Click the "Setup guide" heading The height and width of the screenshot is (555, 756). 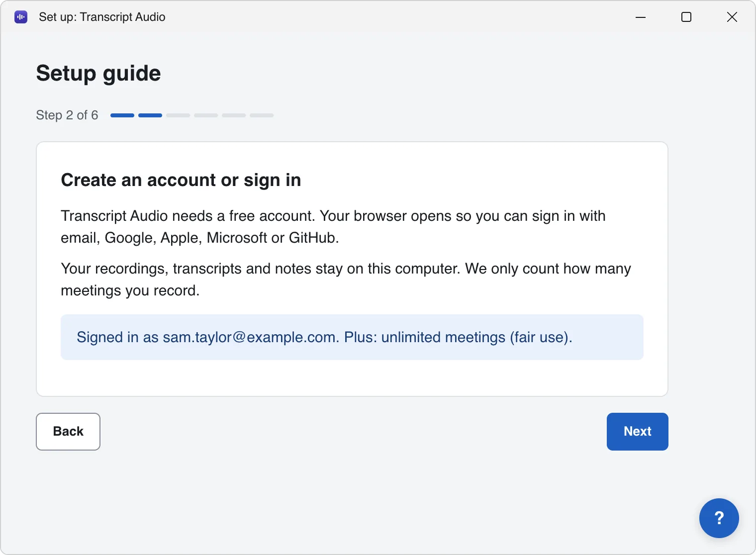click(x=98, y=74)
